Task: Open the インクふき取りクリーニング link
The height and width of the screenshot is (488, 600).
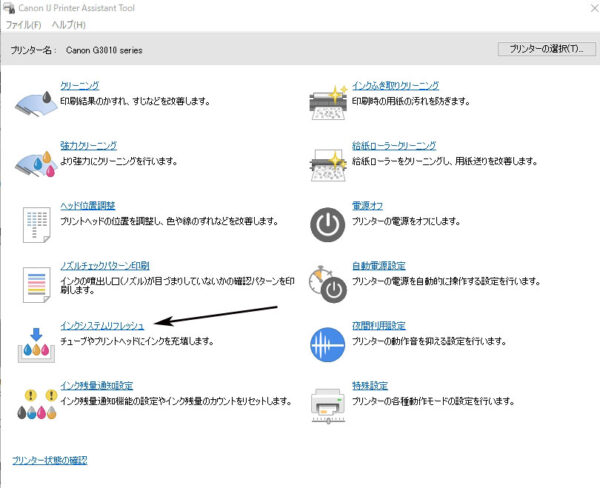Action: [395, 85]
